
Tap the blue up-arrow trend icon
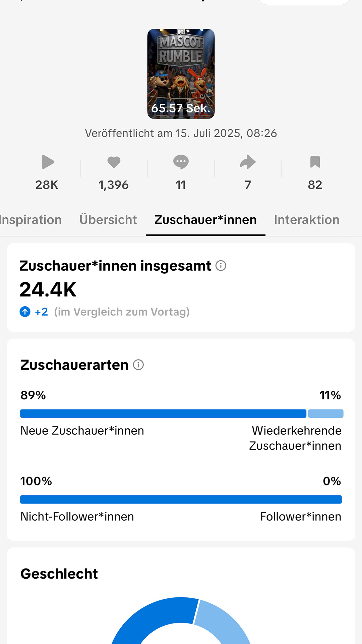25,312
